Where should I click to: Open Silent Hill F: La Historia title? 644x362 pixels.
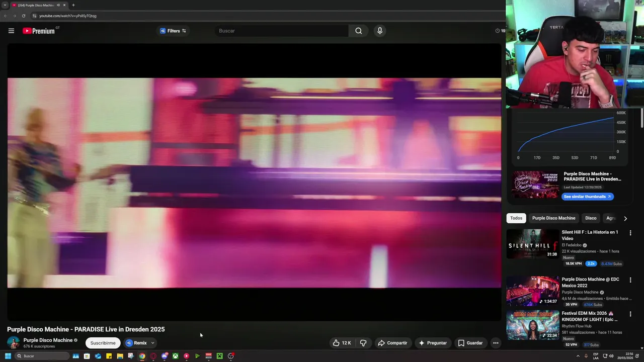(590, 235)
